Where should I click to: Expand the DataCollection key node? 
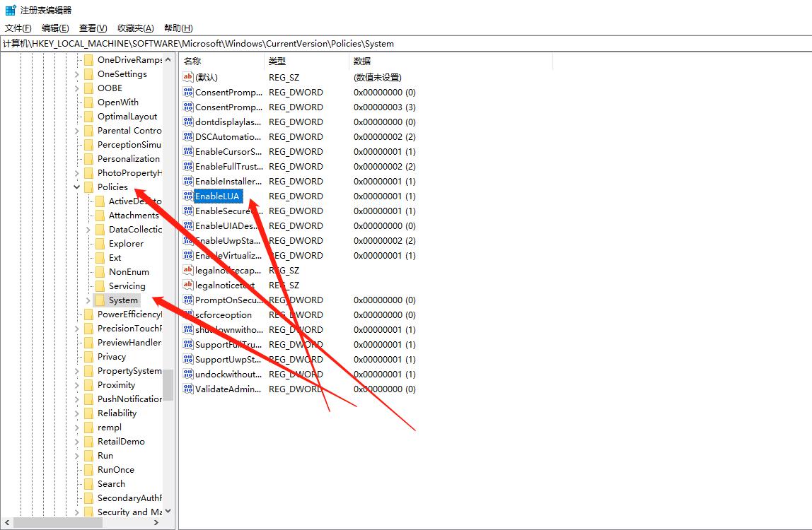pos(88,229)
